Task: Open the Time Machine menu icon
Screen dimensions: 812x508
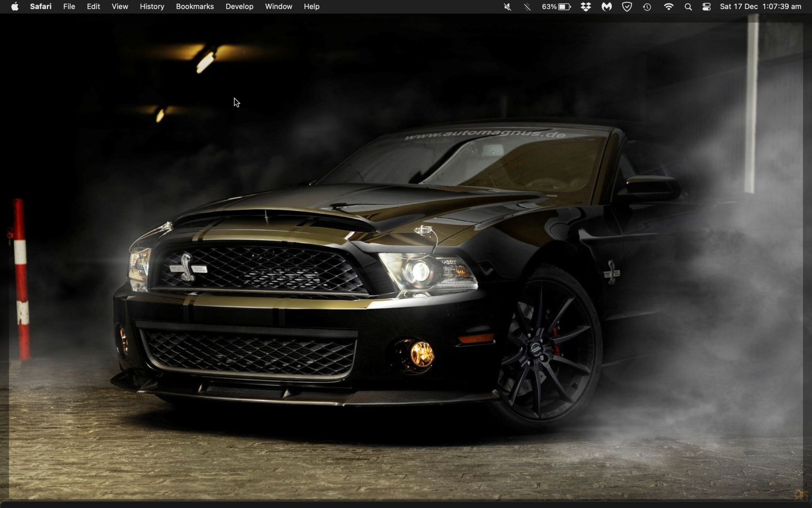Action: (647, 7)
